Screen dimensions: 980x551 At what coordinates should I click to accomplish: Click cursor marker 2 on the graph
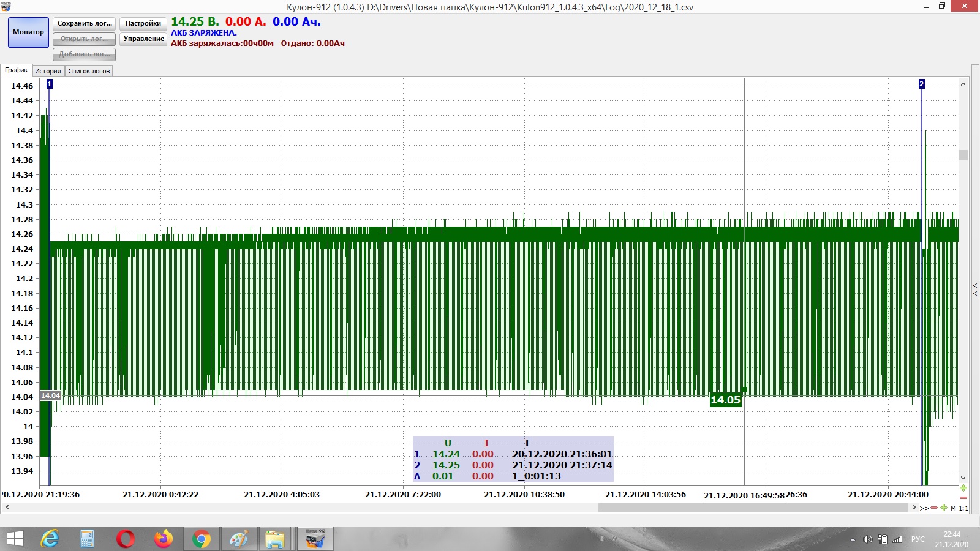click(921, 84)
